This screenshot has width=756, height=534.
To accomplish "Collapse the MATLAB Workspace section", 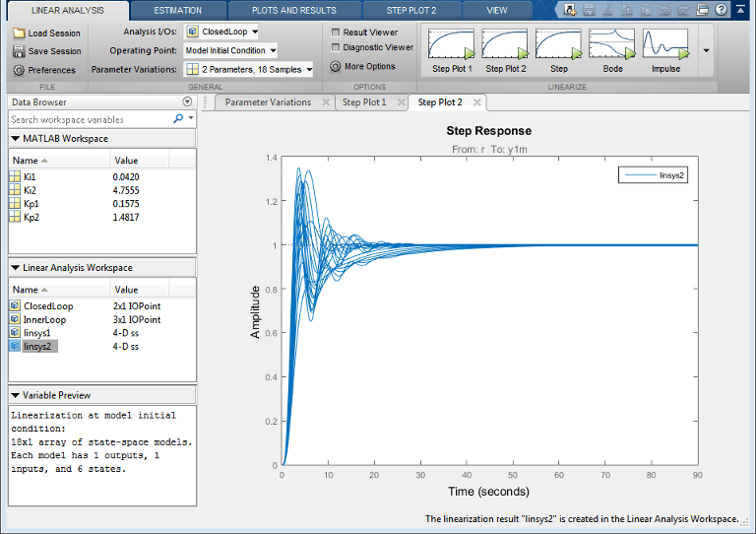I will pos(15,138).
